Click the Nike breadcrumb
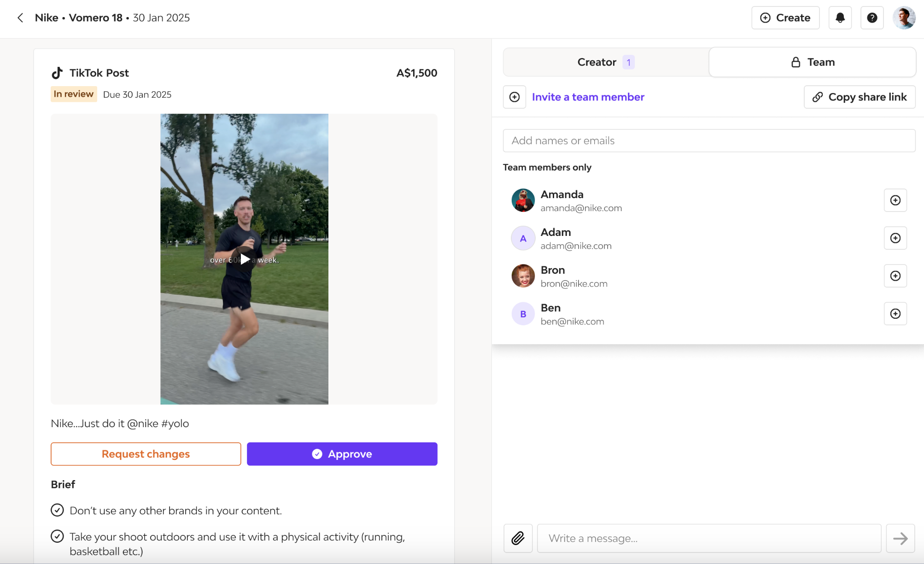924x564 pixels. click(x=47, y=18)
